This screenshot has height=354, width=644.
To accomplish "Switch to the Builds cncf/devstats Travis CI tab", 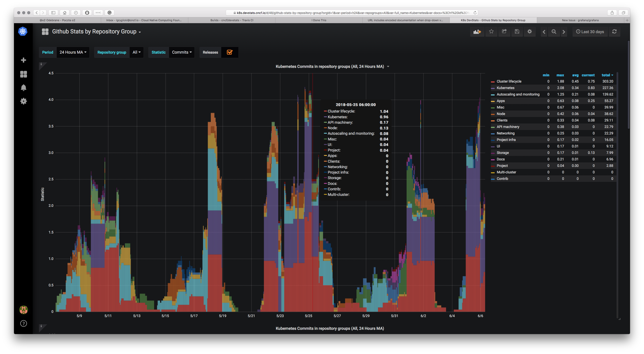I will pos(231,20).
